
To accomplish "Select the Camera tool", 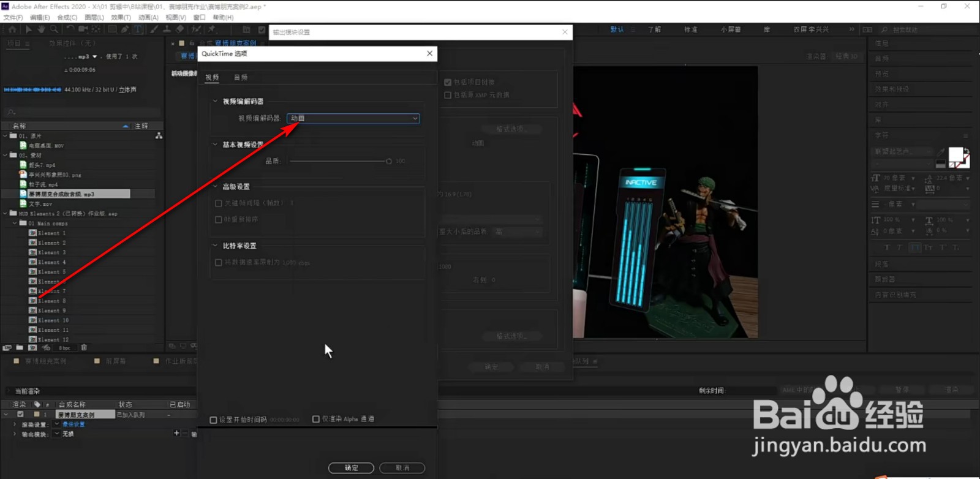I will pos(83,29).
